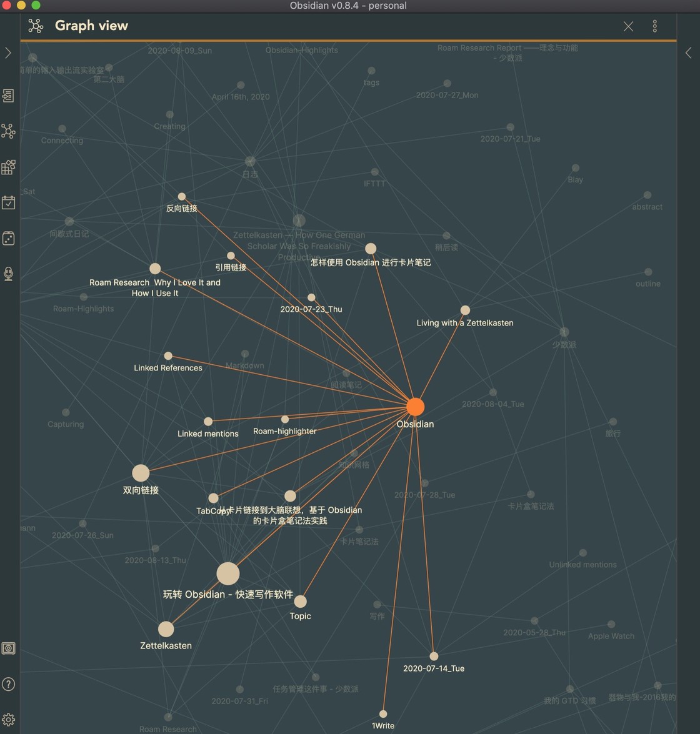
Task: Click the dimmed 2020-05-28_Thu node
Action: (534, 621)
